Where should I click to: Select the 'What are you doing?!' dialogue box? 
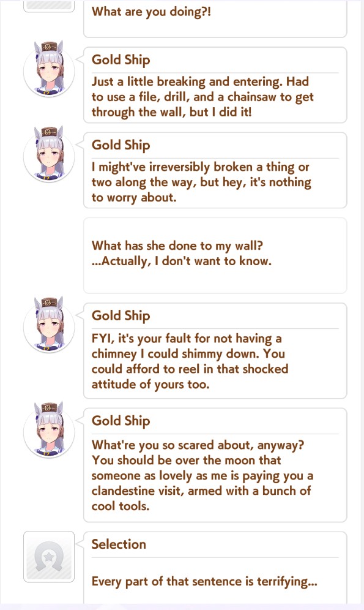215,18
